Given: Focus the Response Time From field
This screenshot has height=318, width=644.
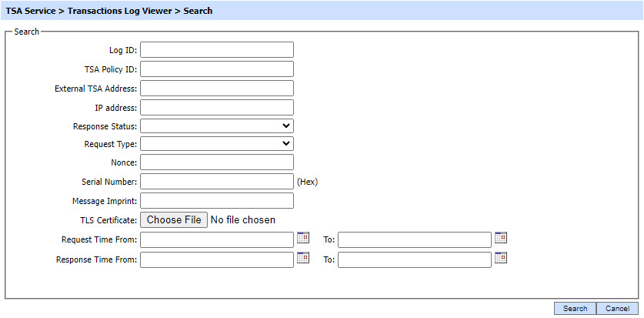Looking at the screenshot, I should click(x=217, y=259).
